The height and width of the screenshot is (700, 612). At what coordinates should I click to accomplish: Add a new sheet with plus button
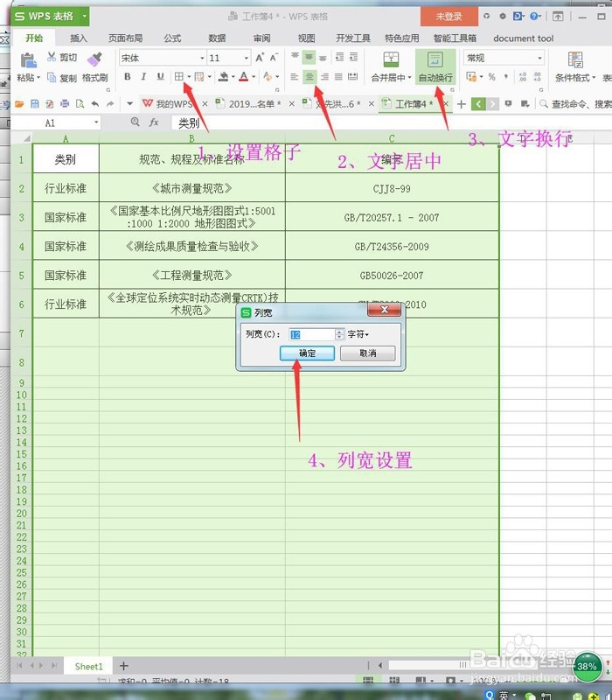tap(124, 666)
